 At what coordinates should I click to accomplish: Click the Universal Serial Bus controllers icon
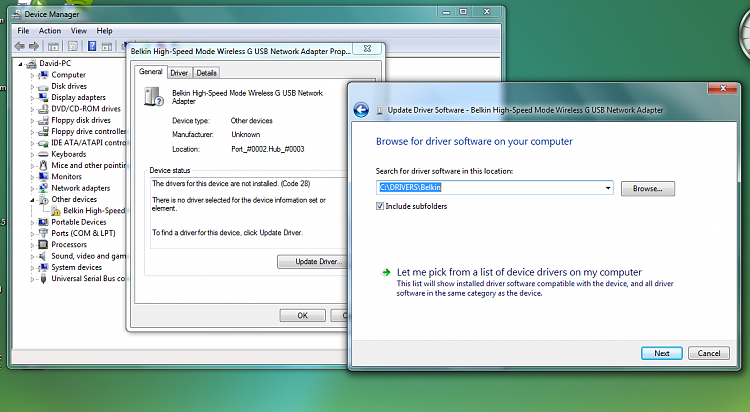pyautogui.click(x=44, y=278)
